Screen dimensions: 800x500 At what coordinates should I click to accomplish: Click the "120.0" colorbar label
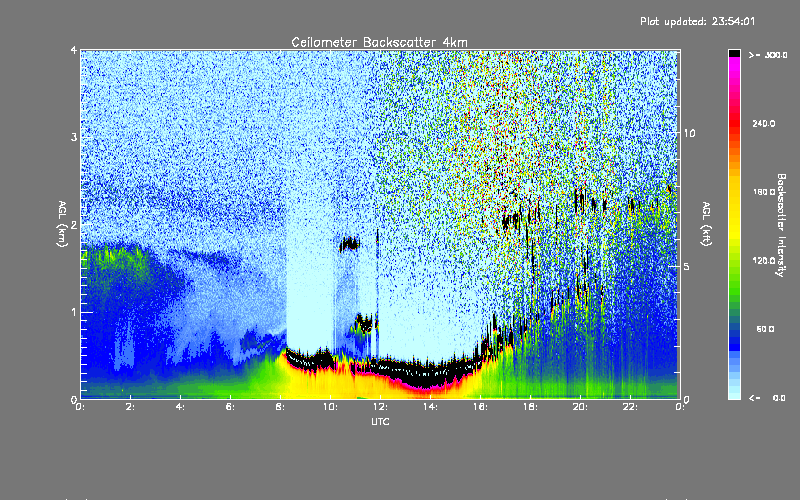tap(764, 261)
